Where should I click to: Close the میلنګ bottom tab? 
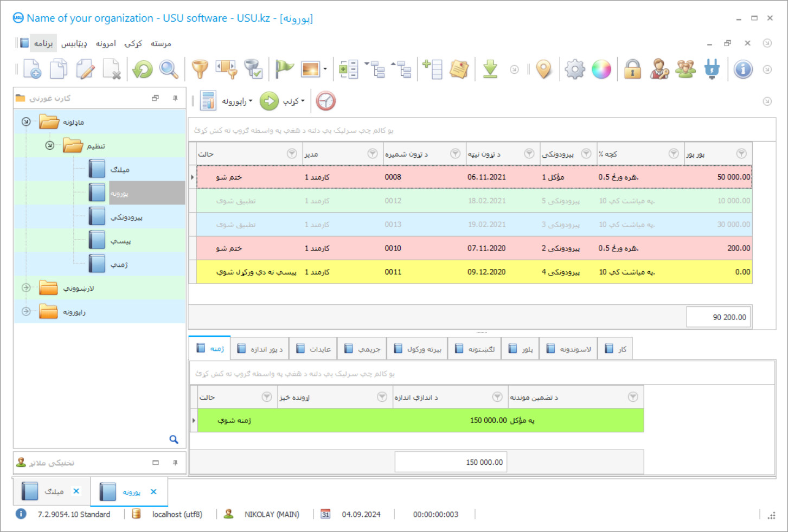pyautogui.click(x=76, y=491)
